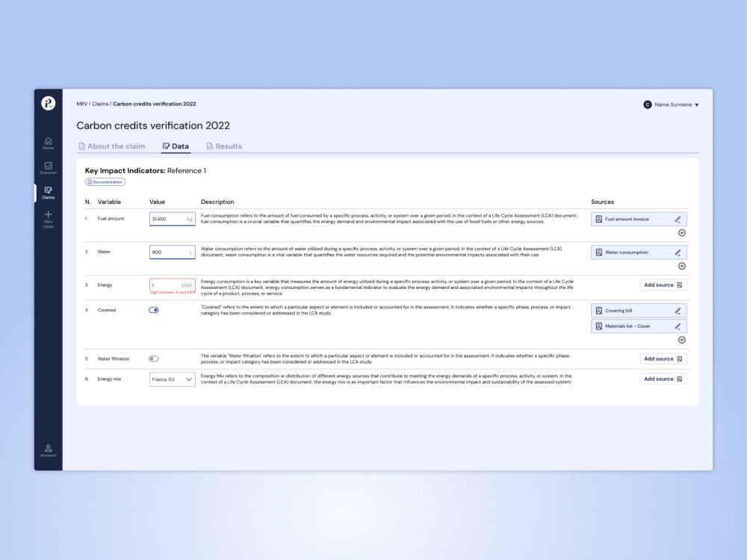This screenshot has width=747, height=560.
Task: Open the Name Surname user menu arrow
Action: (696, 105)
